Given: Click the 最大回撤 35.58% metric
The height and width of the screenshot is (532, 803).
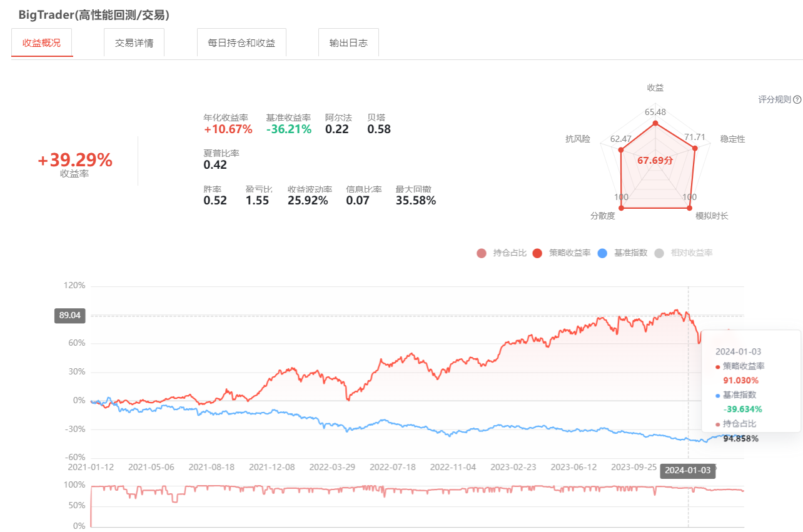Looking at the screenshot, I should (415, 201).
